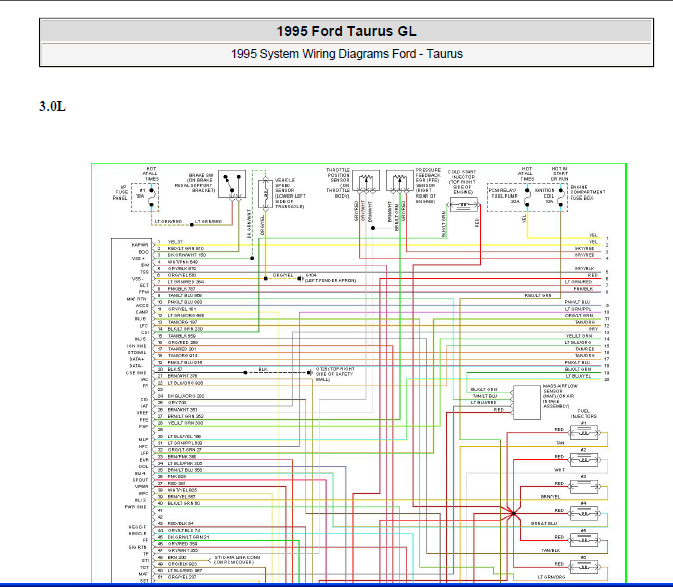Click the 'PCM RELAY FUEL PUMP' label
The width and height of the screenshot is (673, 587).
(x=504, y=195)
